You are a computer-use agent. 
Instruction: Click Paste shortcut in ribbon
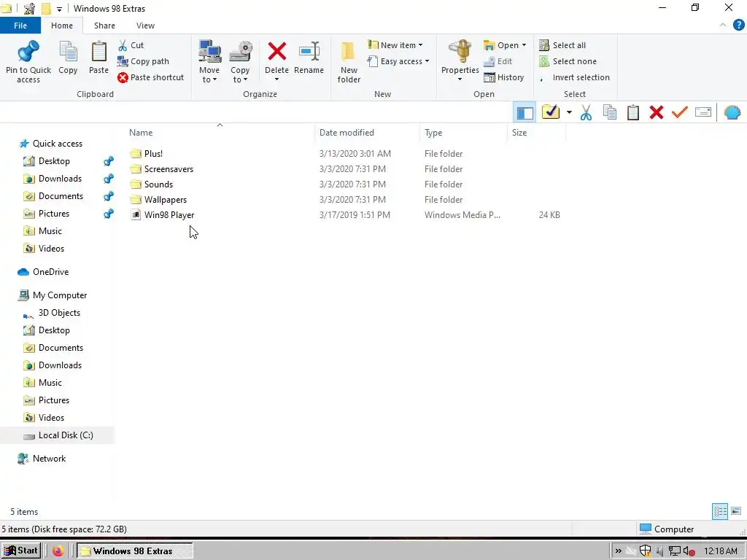(x=150, y=77)
